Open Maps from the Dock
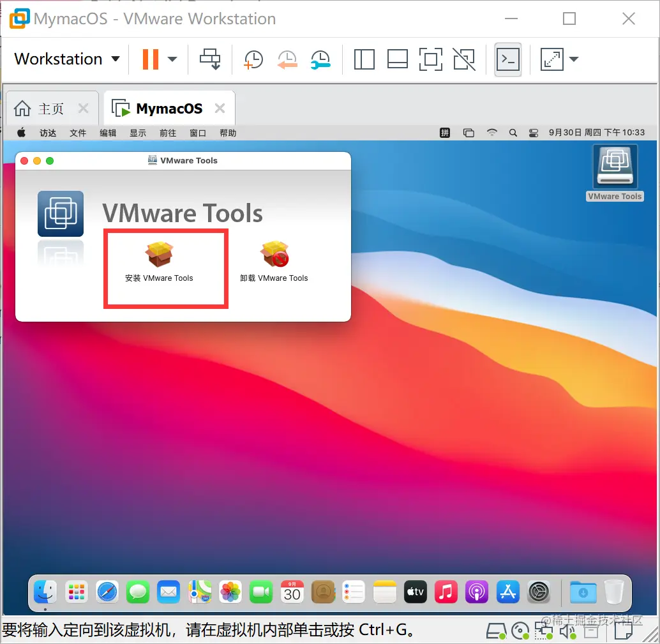Screen dimensions: 660x644 pos(200,592)
